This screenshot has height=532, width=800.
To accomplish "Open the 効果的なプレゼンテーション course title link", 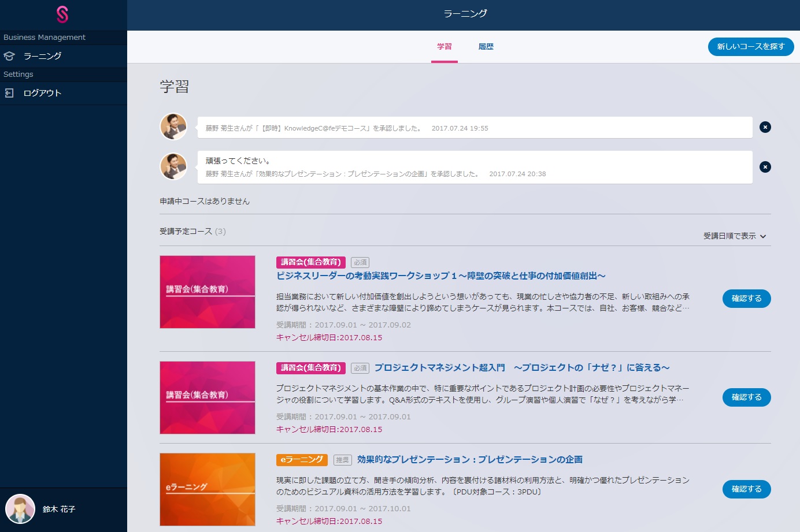I will click(469, 460).
